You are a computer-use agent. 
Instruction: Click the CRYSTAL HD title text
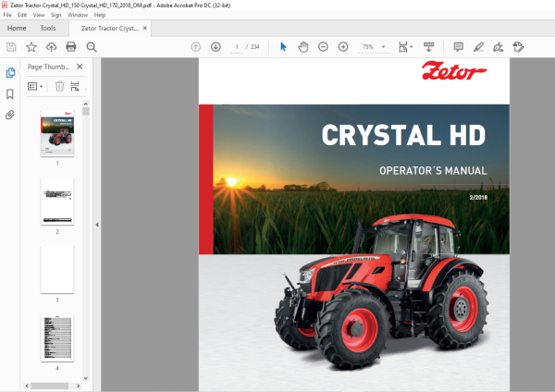click(x=403, y=135)
